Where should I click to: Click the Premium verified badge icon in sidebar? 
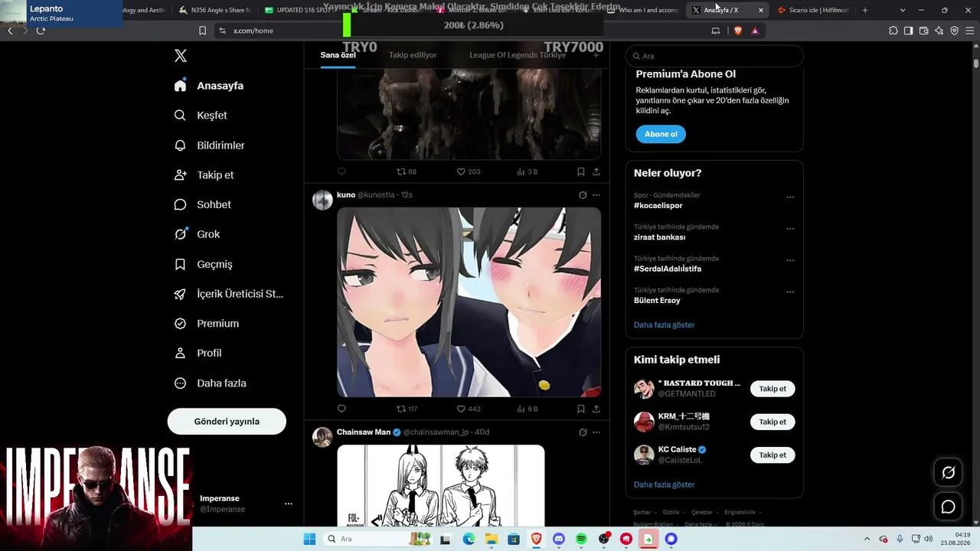click(x=181, y=324)
